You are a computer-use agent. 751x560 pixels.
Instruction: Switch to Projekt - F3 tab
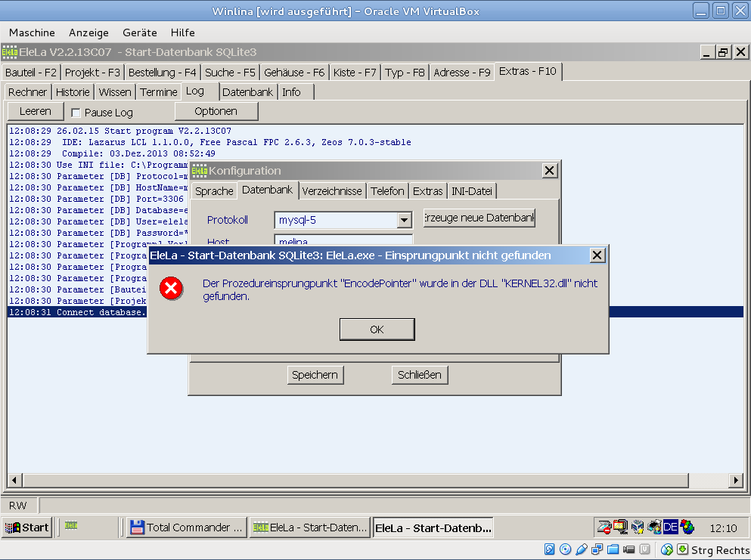coord(92,73)
